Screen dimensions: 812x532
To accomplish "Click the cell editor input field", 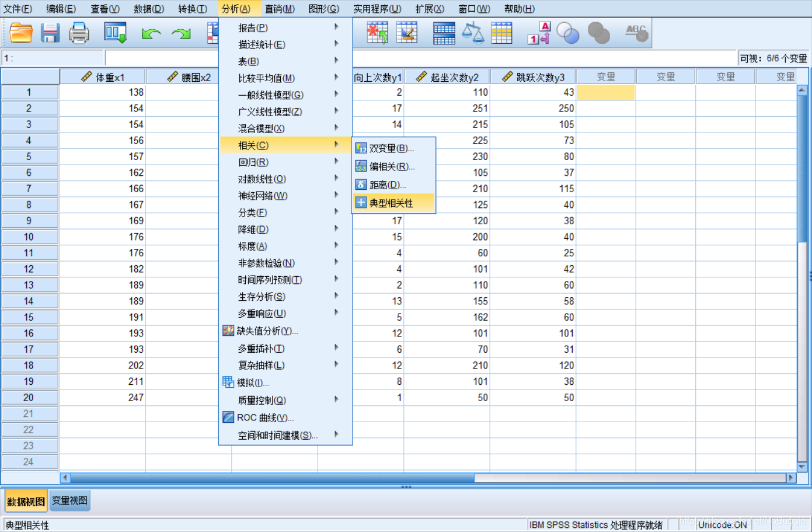I will [x=421, y=58].
